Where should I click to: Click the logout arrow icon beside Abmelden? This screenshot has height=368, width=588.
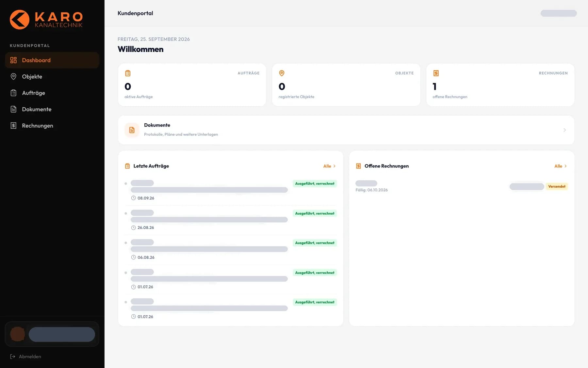(13, 357)
